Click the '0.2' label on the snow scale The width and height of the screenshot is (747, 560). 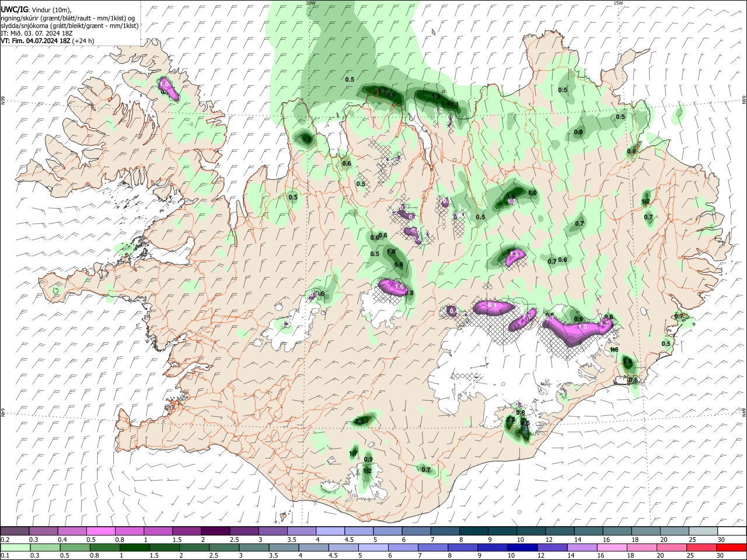pyautogui.click(x=5, y=539)
